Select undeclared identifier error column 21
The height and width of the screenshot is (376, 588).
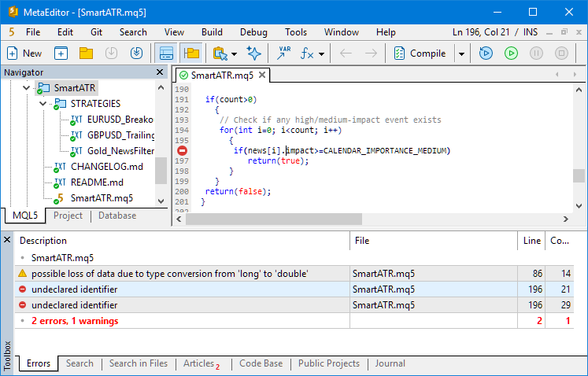[294, 289]
